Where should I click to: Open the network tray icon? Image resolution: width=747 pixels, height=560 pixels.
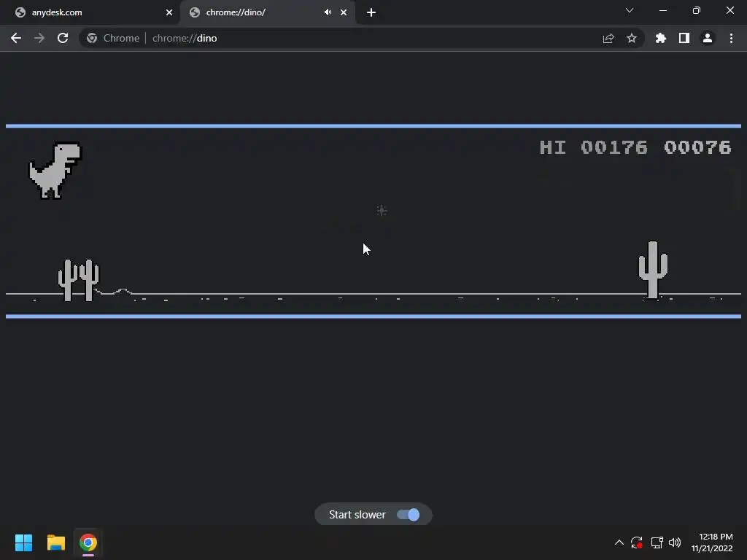(657, 542)
